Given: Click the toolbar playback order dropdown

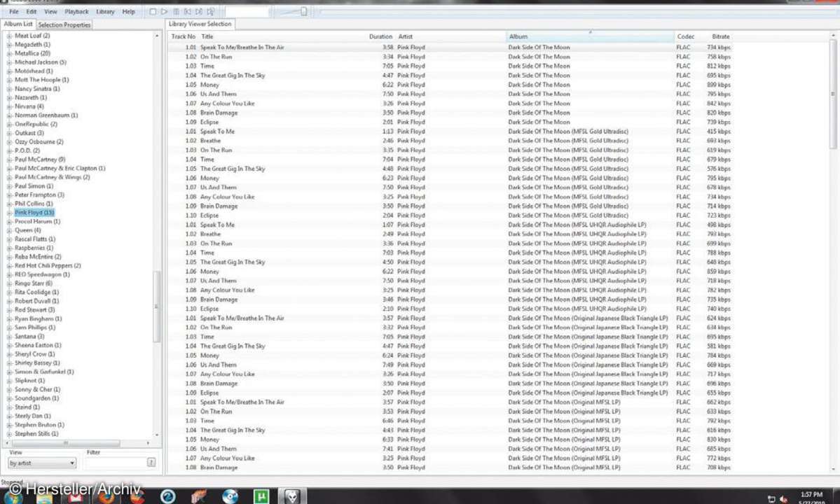Looking at the screenshot, I should (247, 11).
